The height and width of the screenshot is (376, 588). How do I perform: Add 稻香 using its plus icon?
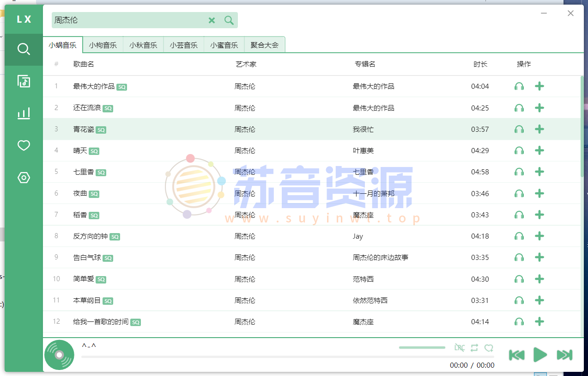[539, 215]
